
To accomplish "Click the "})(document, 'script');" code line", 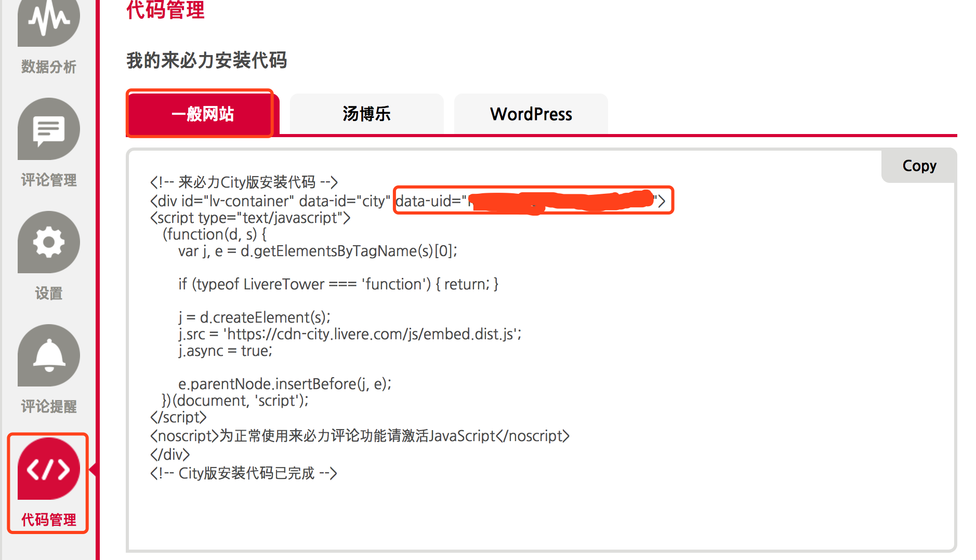I will pos(235,401).
